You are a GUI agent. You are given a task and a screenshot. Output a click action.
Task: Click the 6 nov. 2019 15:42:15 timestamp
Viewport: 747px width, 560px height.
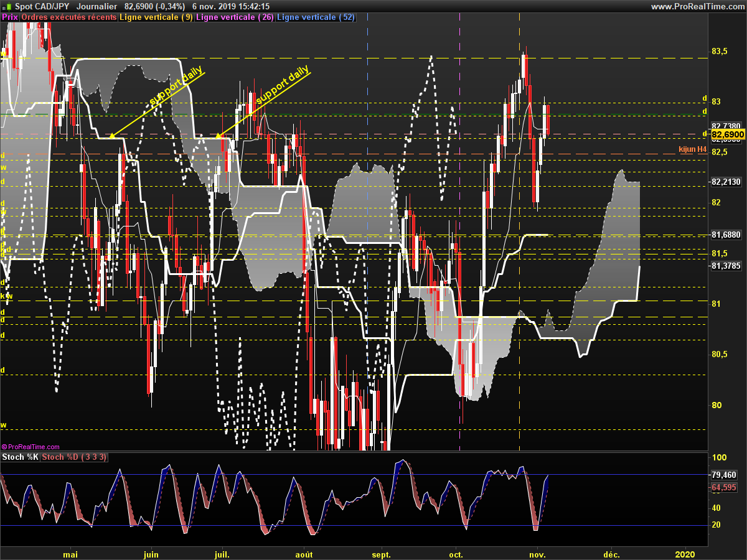[x=231, y=6]
